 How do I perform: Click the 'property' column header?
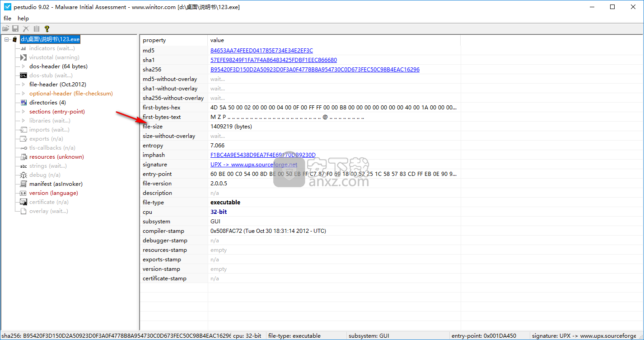[174, 40]
